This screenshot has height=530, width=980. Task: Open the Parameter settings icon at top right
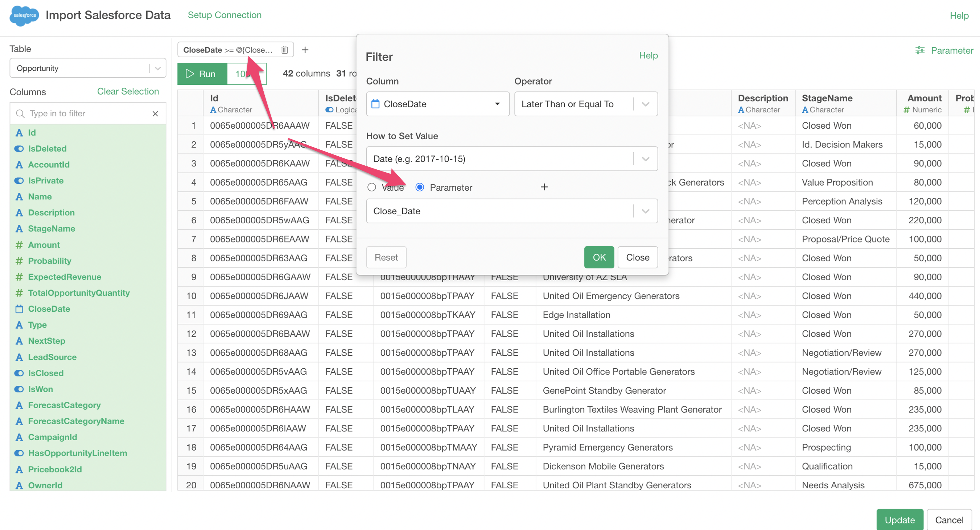click(x=919, y=50)
